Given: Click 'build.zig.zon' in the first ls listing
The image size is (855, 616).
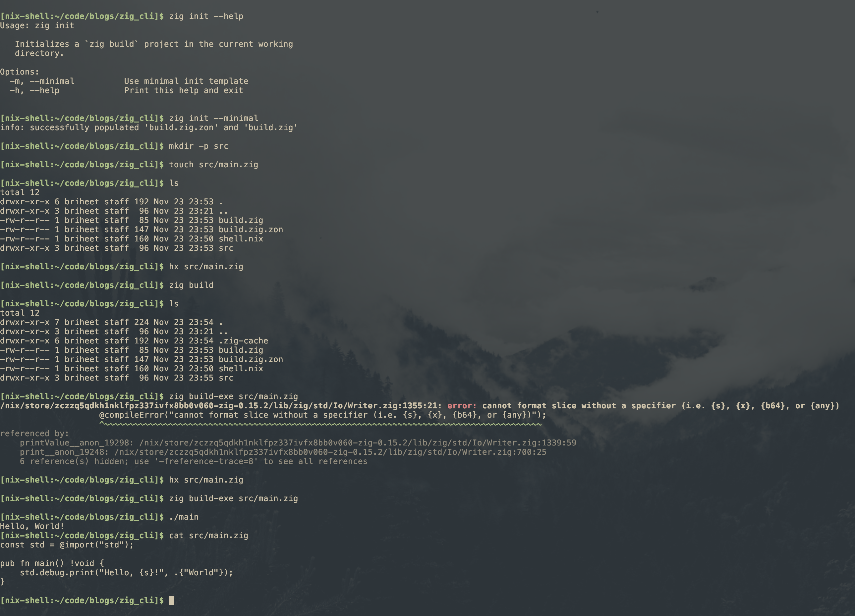Looking at the screenshot, I should coord(251,230).
